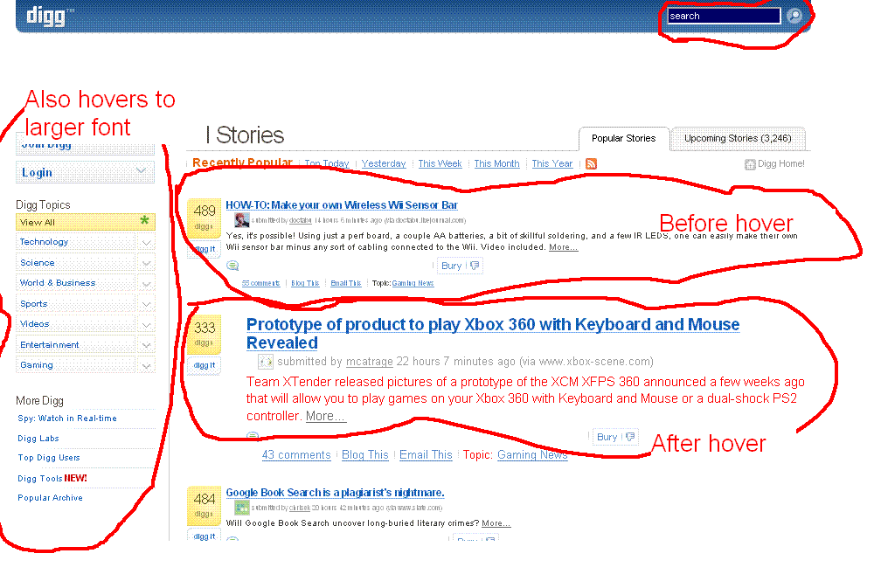874x588 pixels.
Task: Open the 43 comments link
Action: point(296,455)
